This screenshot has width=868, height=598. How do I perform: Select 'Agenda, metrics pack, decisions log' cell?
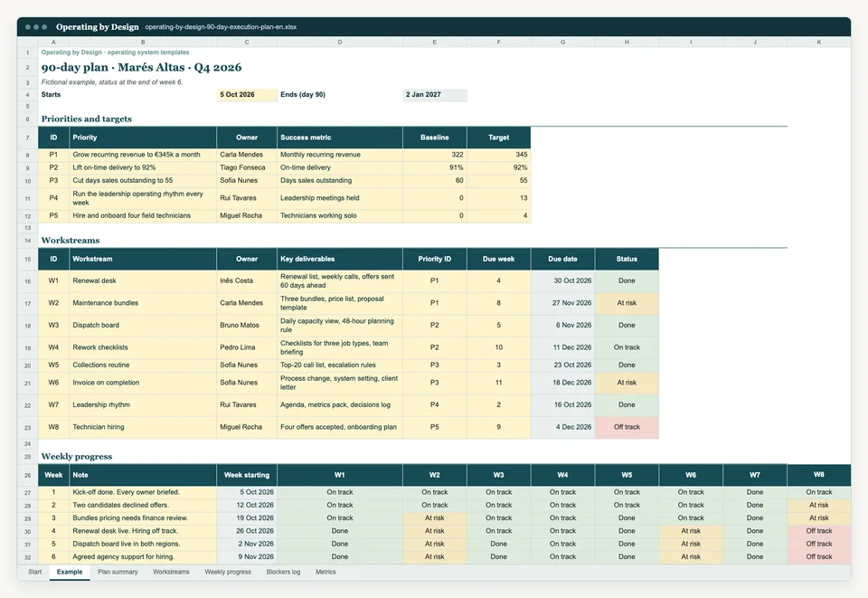(x=340, y=405)
